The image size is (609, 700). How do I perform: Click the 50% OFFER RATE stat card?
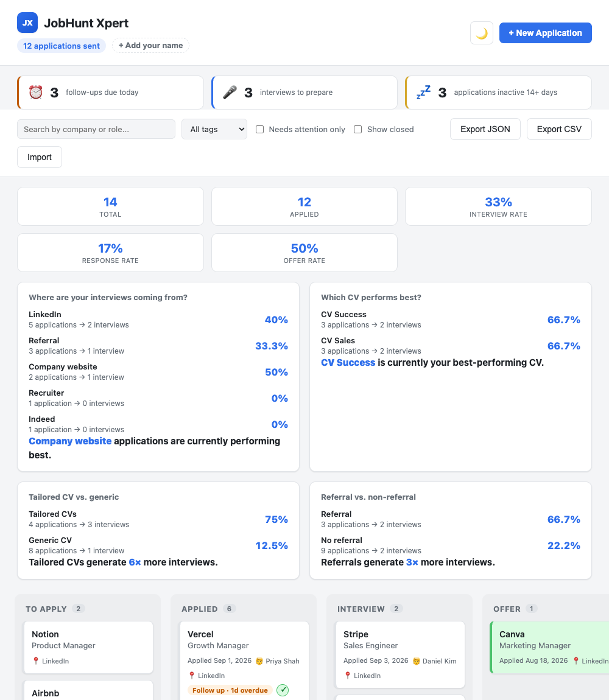304,253
